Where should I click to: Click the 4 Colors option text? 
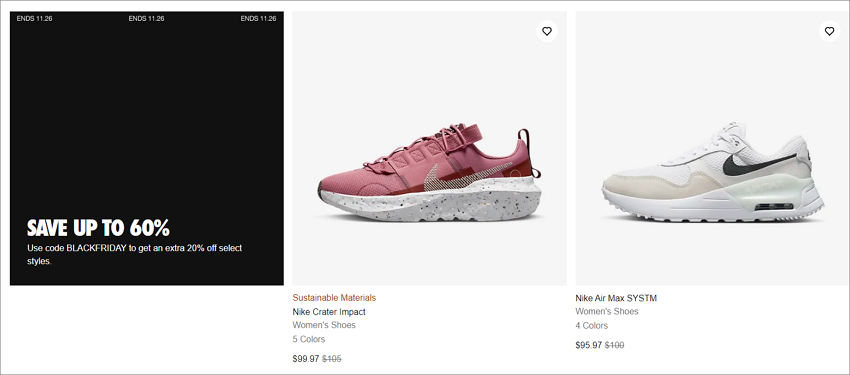click(591, 326)
